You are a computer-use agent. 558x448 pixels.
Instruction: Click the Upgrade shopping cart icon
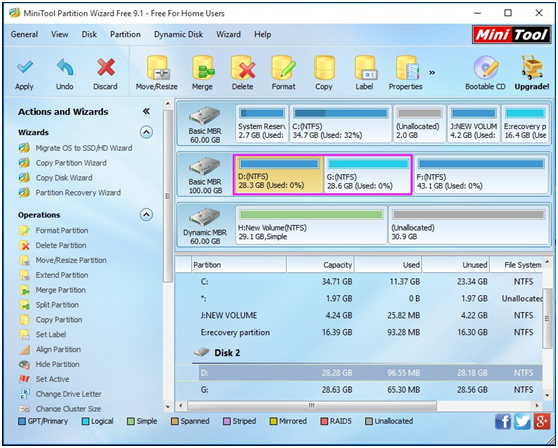tap(532, 68)
